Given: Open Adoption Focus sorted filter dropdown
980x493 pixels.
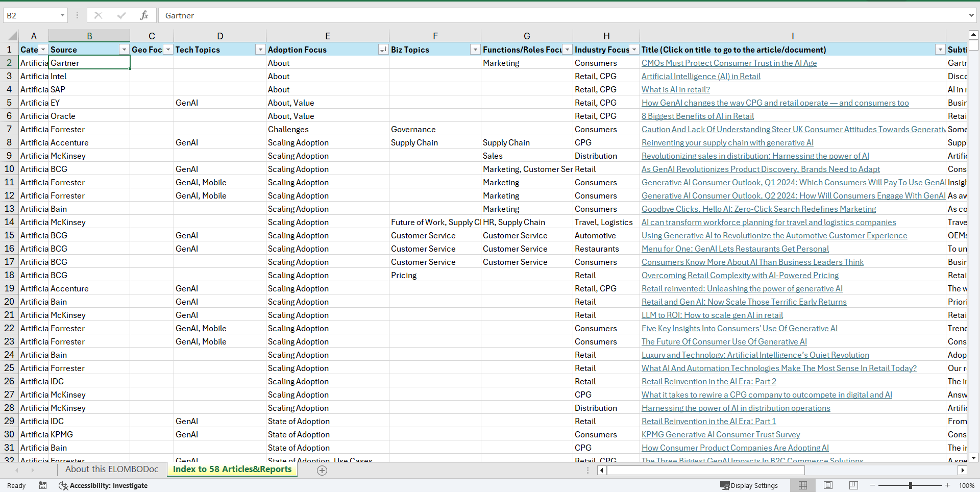Looking at the screenshot, I should click(383, 50).
